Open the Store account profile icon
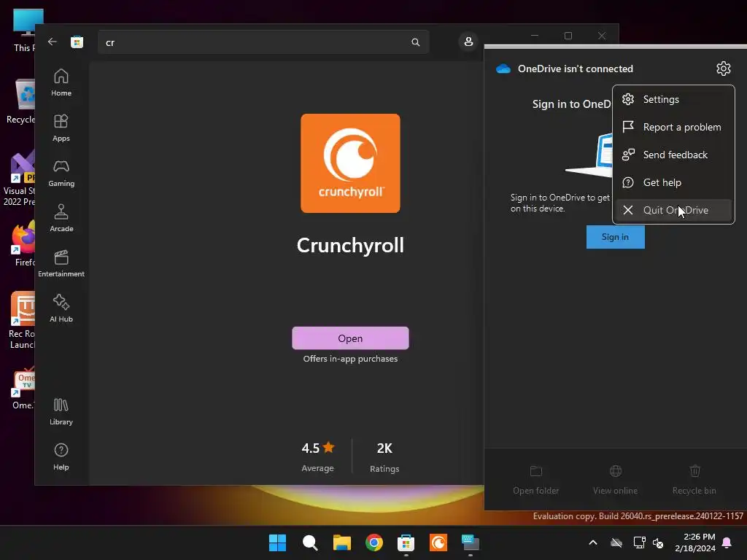This screenshot has width=747, height=560. pos(468,42)
